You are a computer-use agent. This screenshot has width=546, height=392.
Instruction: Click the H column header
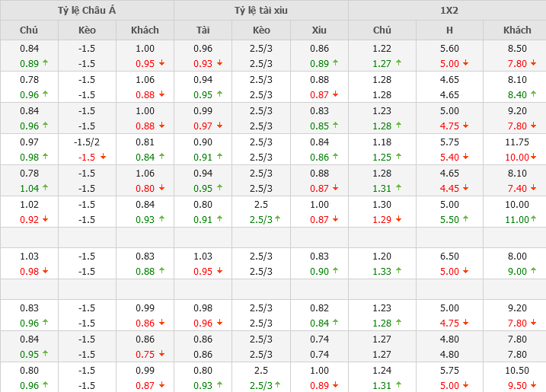pos(449,30)
